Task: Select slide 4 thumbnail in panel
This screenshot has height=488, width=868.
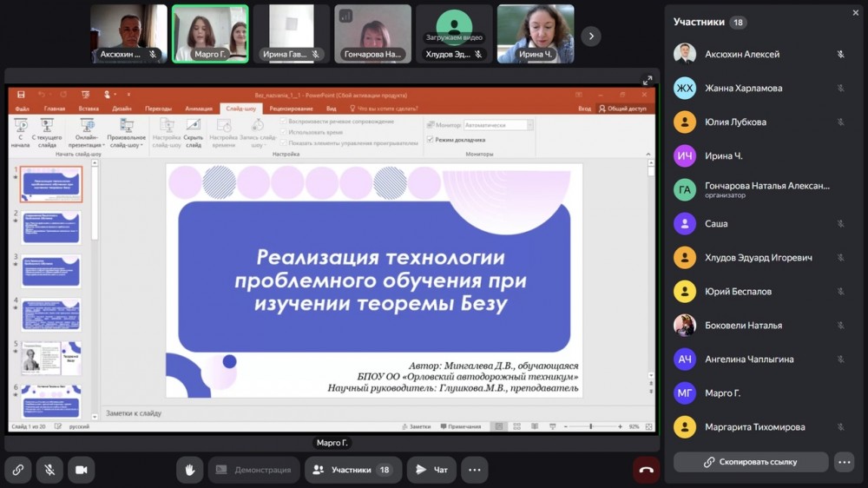Action: [51, 314]
